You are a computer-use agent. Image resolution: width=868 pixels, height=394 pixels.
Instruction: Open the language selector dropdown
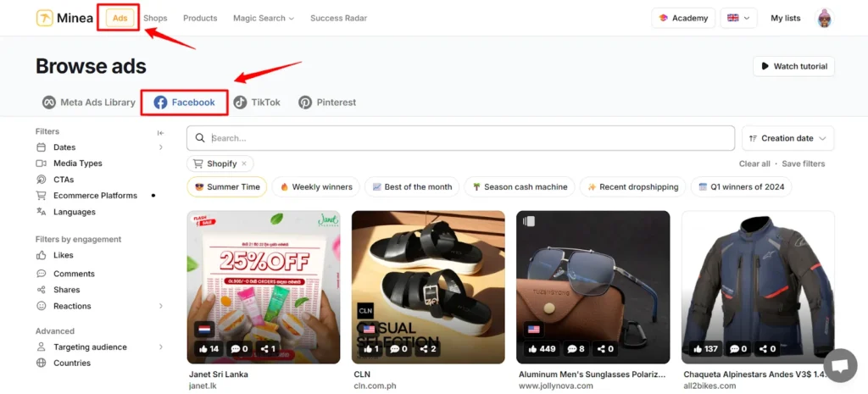(x=738, y=19)
